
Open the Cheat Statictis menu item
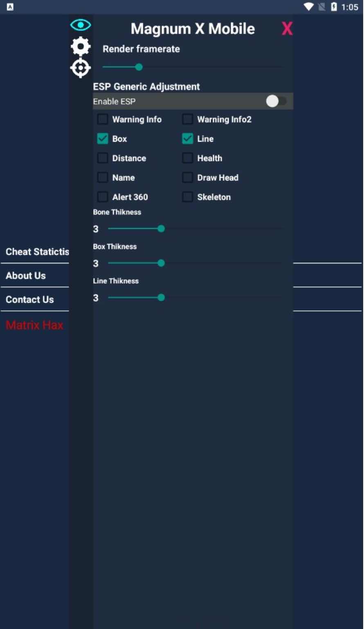click(37, 252)
